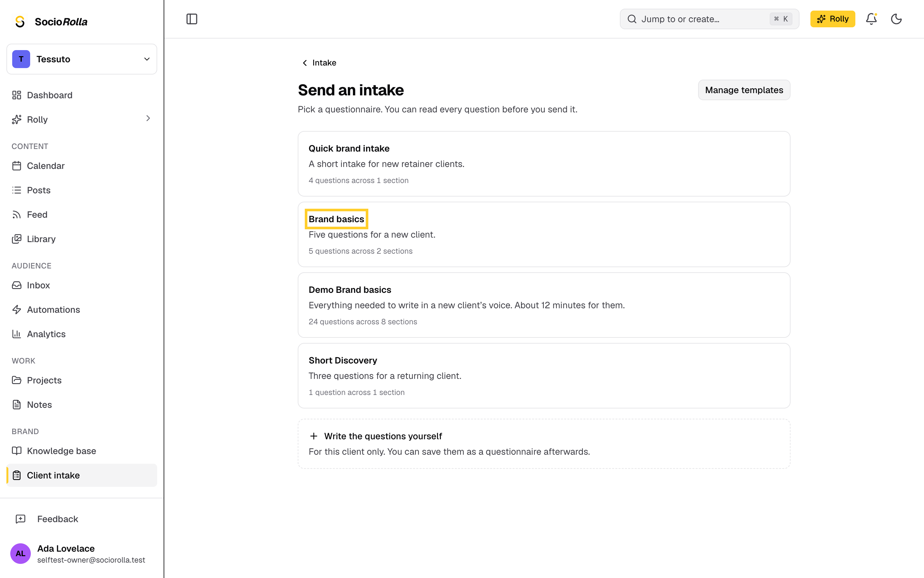924x578 pixels.
Task: Select Knowledge base in sidebar
Action: pyautogui.click(x=82, y=451)
